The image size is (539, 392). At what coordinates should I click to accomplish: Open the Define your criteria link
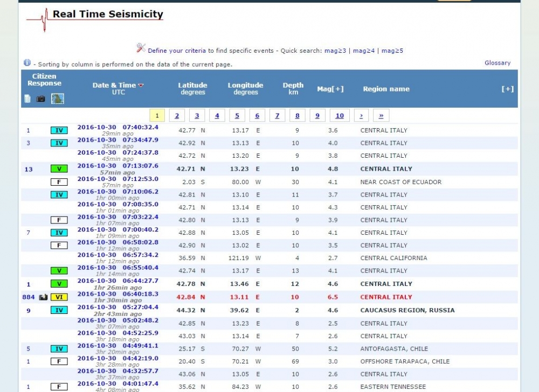pos(177,51)
